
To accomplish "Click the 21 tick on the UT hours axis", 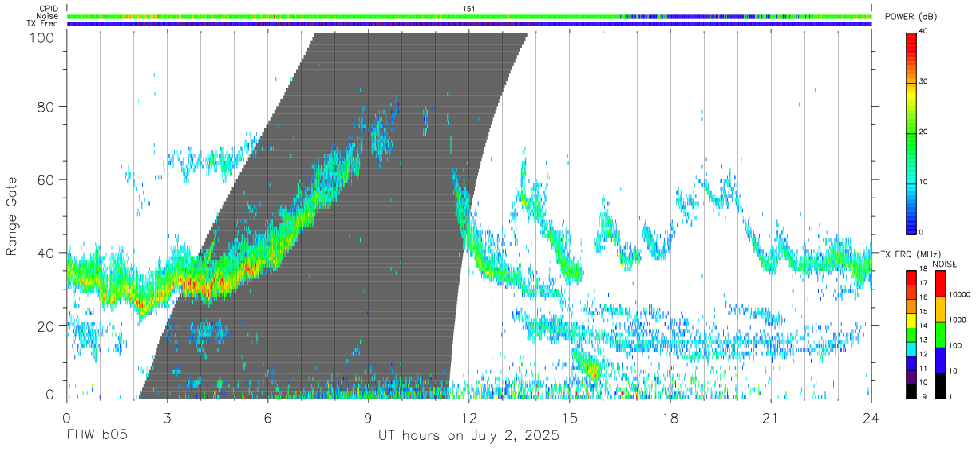I will pos(770,416).
